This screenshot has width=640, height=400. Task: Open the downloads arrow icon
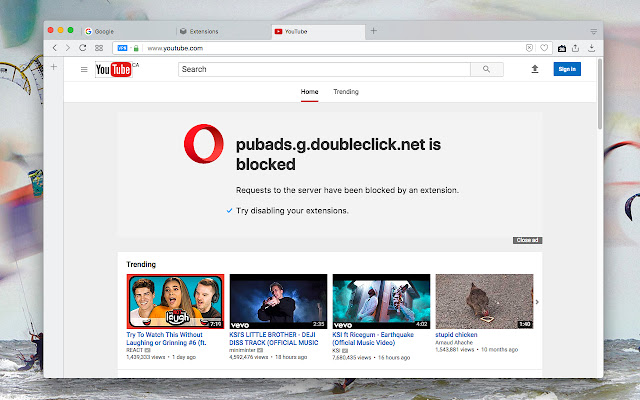[591, 48]
